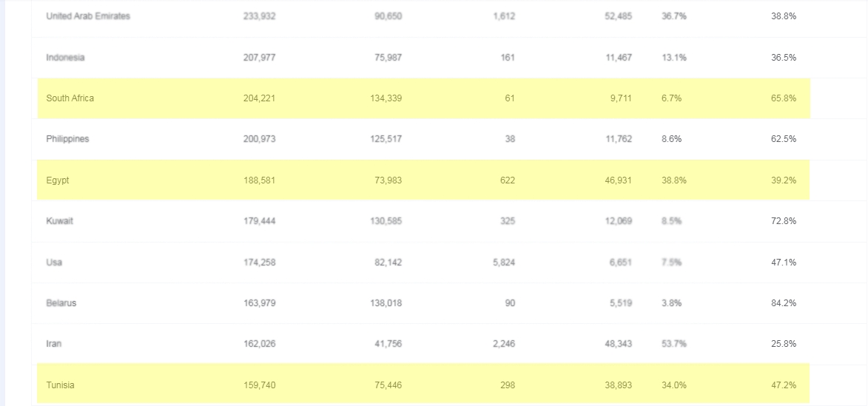This screenshot has height=406, width=868.
Task: Click Iran's 53.7% percentage cell
Action: pos(673,344)
